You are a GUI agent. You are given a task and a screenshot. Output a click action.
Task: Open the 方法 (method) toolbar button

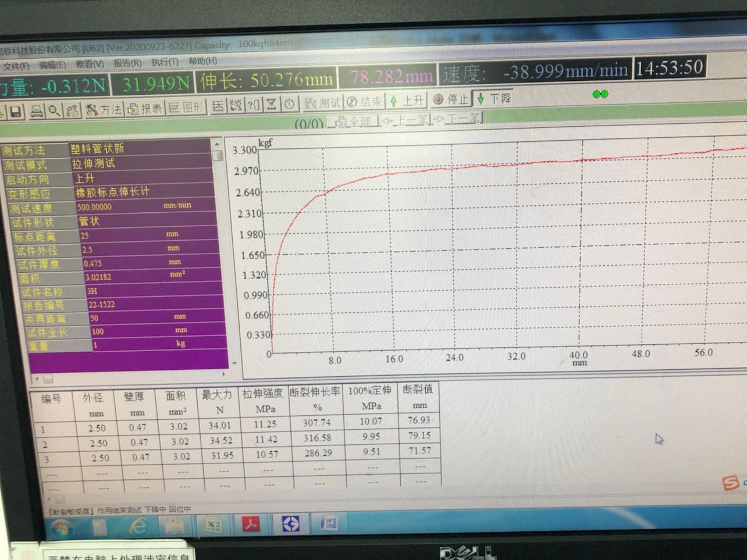[104, 109]
